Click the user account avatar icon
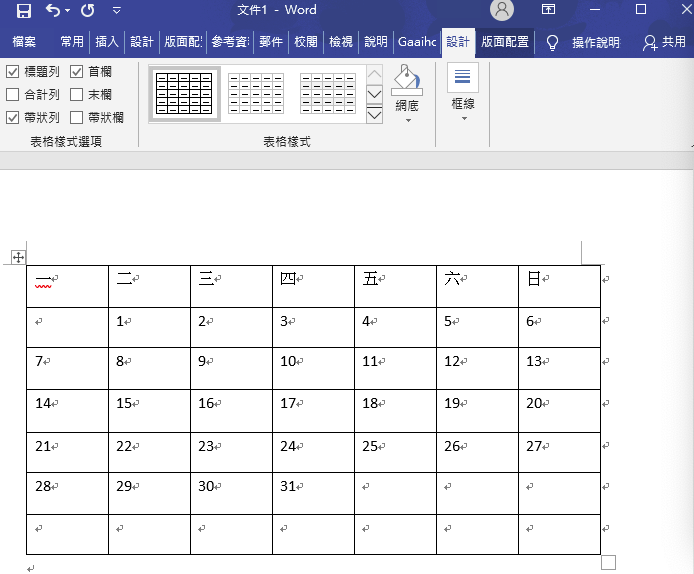 coord(501,9)
